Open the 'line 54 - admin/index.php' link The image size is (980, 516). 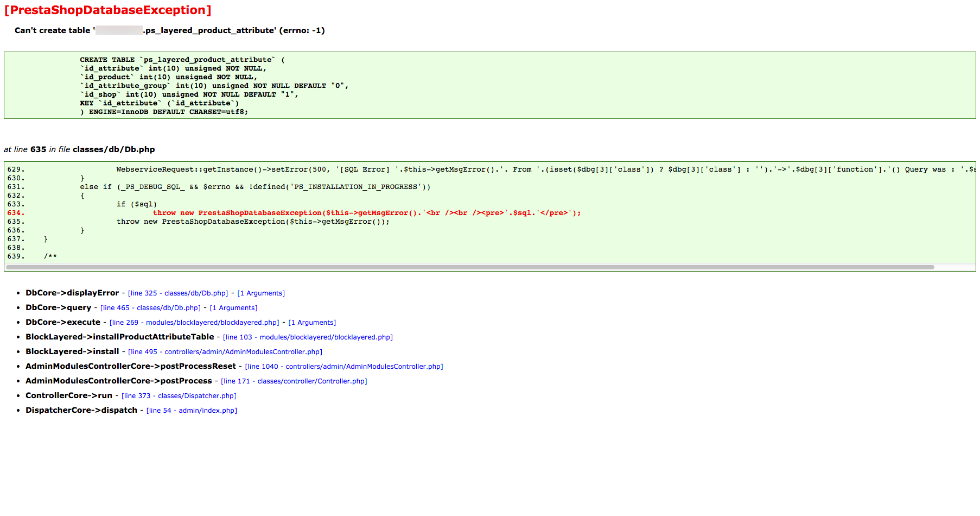[192, 411]
